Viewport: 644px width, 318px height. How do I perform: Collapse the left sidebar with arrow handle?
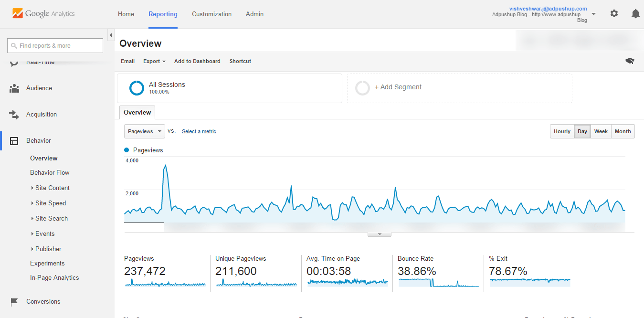click(x=111, y=35)
